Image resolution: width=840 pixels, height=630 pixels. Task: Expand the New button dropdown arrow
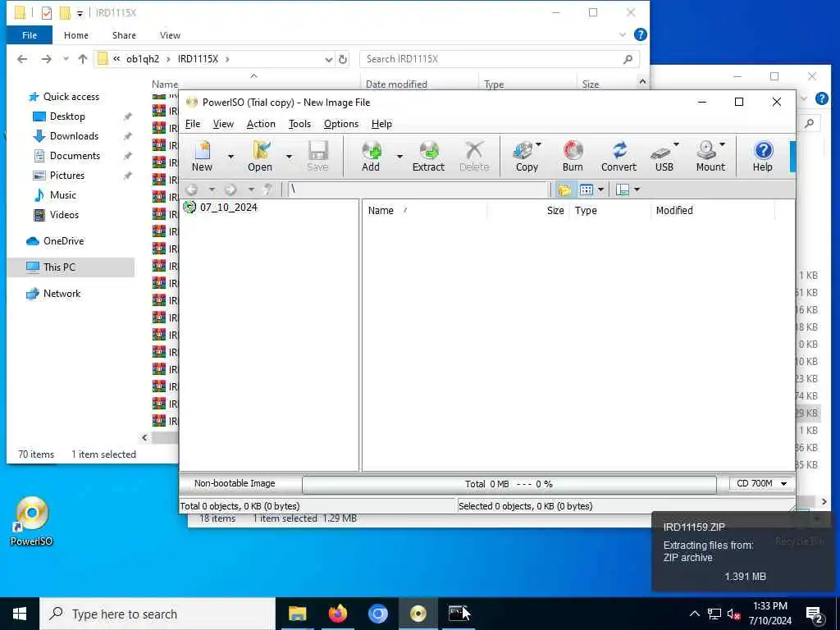coord(231,157)
